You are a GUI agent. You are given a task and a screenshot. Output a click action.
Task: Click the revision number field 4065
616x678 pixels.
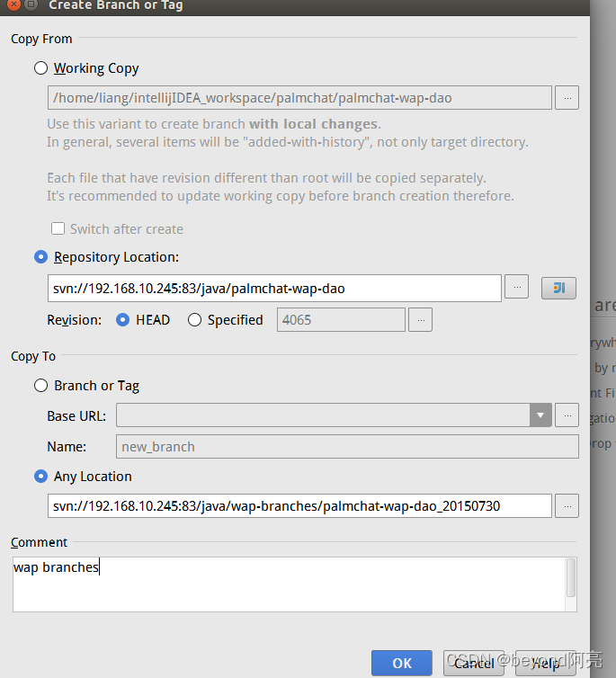tap(341, 320)
